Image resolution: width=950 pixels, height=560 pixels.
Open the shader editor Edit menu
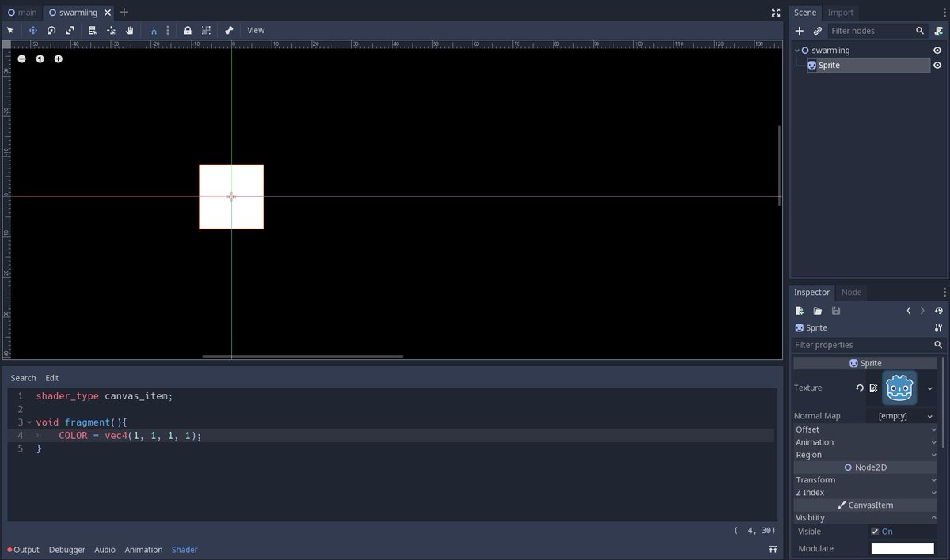pyautogui.click(x=51, y=378)
